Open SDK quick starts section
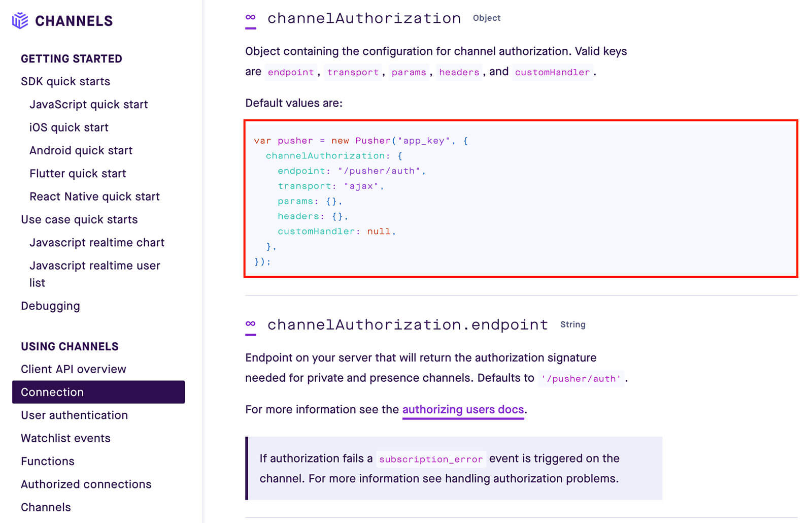The image size is (812, 523). tap(65, 81)
